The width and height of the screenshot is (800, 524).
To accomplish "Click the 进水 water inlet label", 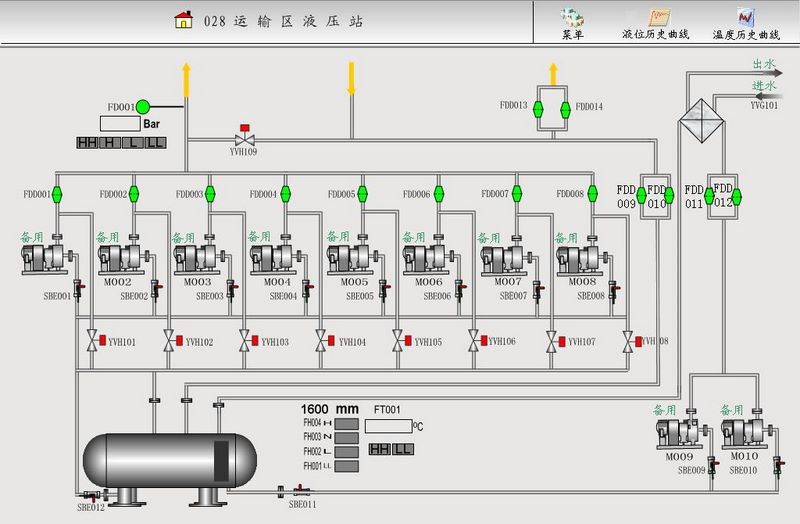I will pos(764,86).
